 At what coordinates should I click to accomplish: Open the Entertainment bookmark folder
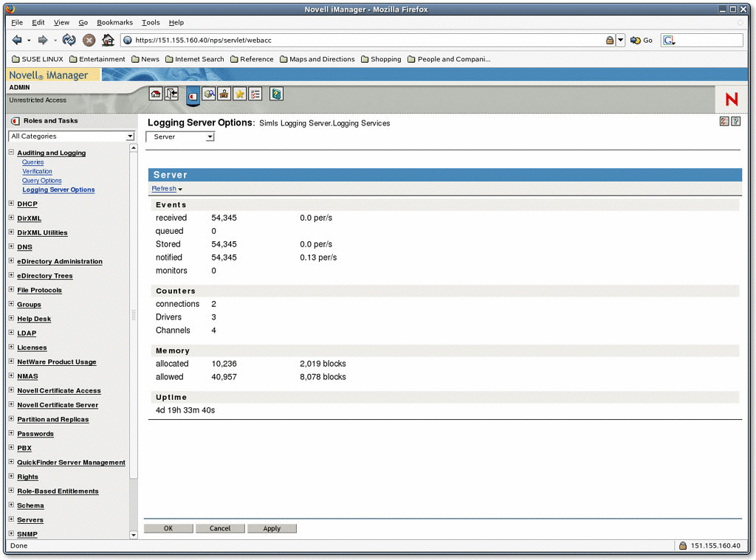click(97, 59)
